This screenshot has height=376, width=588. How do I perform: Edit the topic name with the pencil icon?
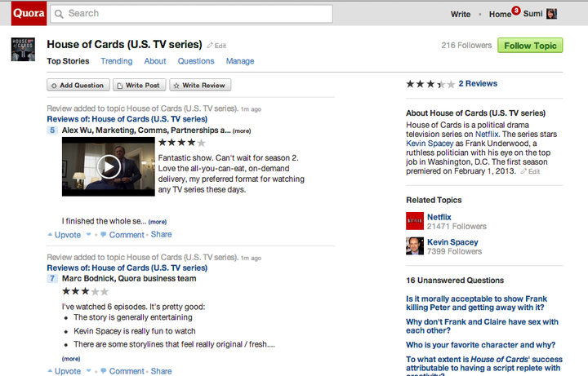point(216,46)
